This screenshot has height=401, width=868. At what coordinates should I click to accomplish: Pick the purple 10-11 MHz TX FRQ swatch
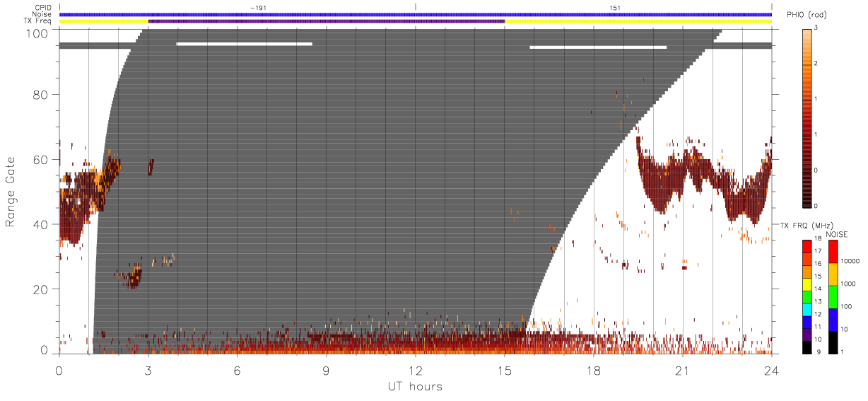(x=807, y=334)
